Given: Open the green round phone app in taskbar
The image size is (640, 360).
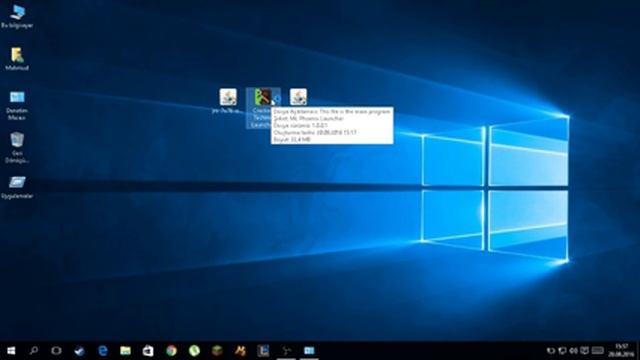Looking at the screenshot, I should coord(194,351).
